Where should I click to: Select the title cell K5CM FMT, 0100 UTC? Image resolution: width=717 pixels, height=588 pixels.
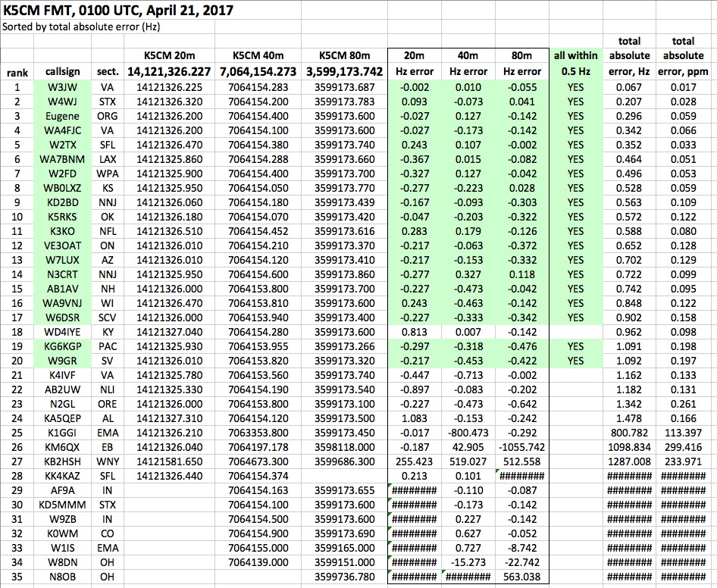tap(118, 10)
